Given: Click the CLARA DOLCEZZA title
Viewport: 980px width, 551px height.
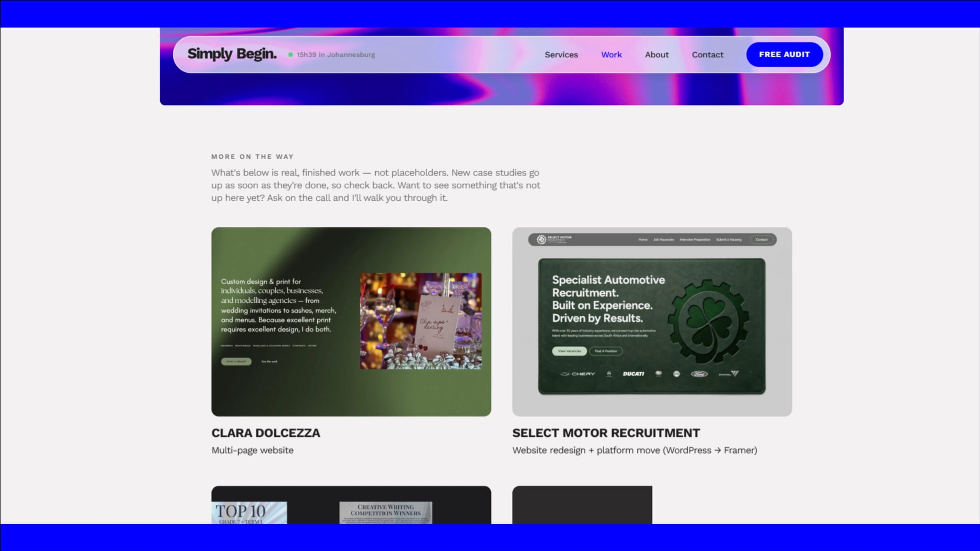Looking at the screenshot, I should [x=266, y=433].
